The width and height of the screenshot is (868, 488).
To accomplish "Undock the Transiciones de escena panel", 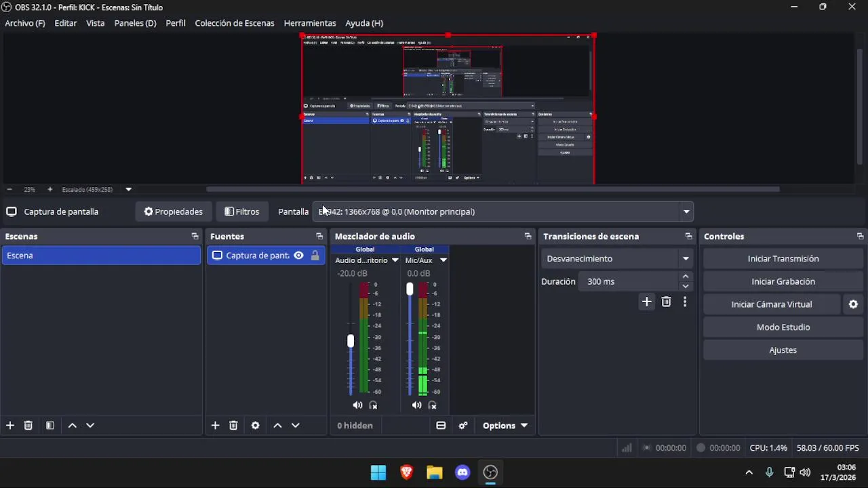I will point(689,237).
